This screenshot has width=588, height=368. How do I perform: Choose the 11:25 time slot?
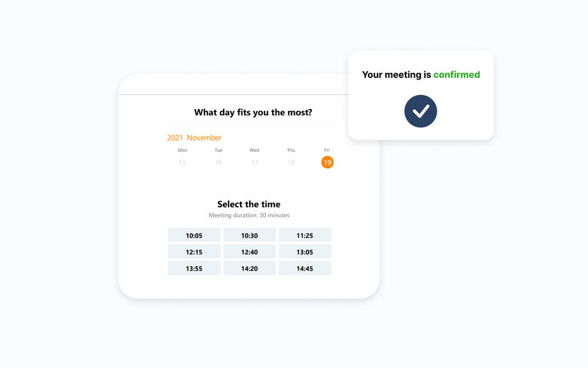click(x=305, y=236)
